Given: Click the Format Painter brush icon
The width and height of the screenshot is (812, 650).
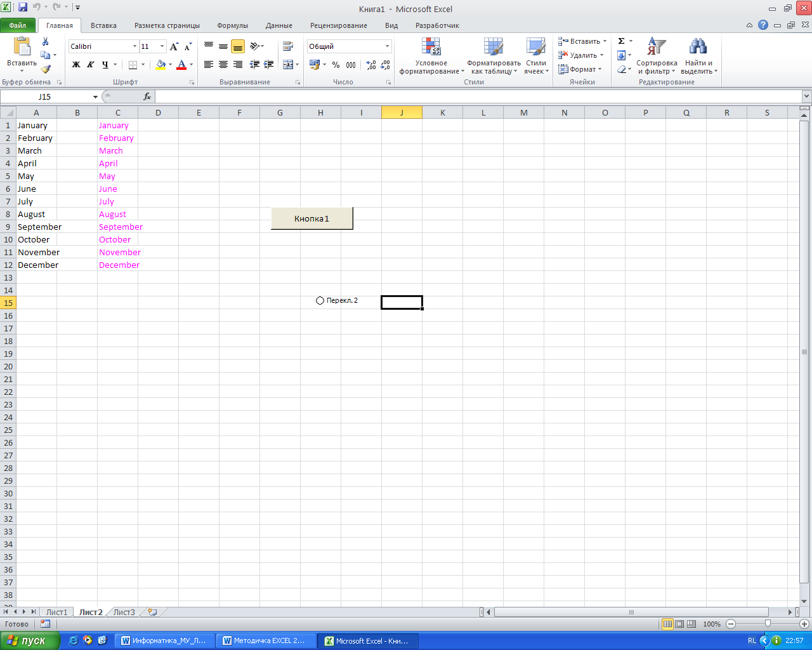Looking at the screenshot, I should click(x=46, y=69).
